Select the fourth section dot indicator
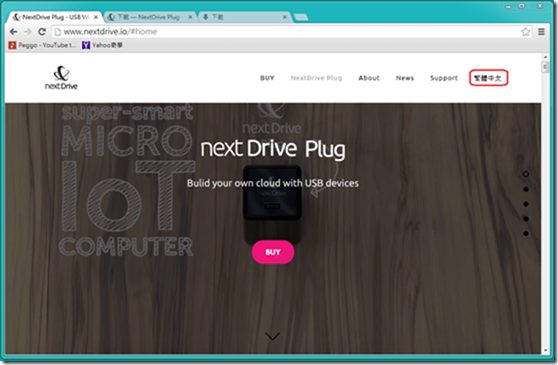558x365 pixels. tap(526, 219)
